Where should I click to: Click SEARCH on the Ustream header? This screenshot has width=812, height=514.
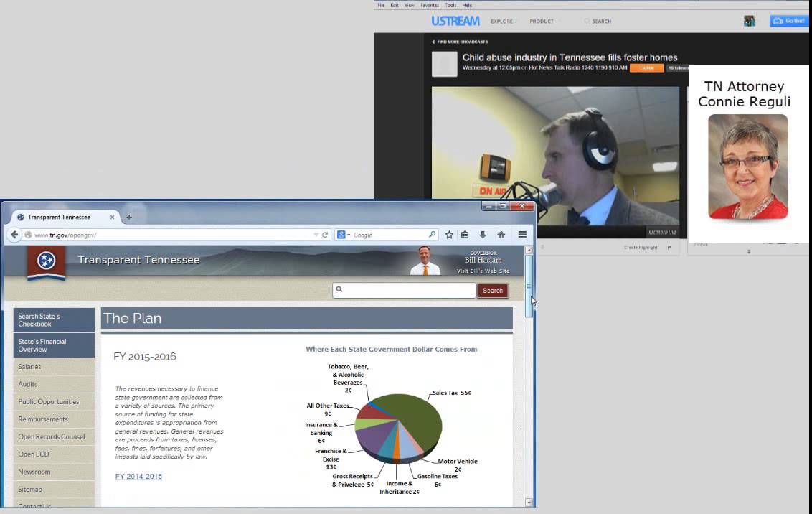[598, 22]
